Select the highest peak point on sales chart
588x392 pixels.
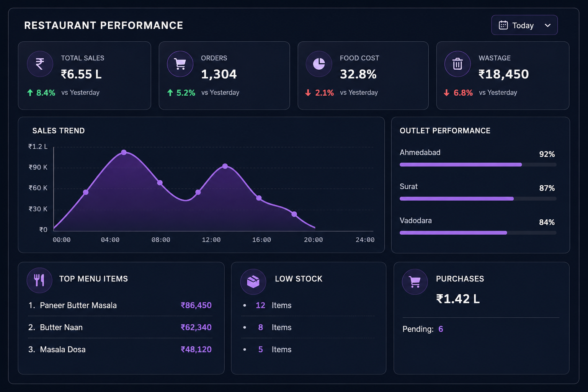pyautogui.click(x=124, y=152)
